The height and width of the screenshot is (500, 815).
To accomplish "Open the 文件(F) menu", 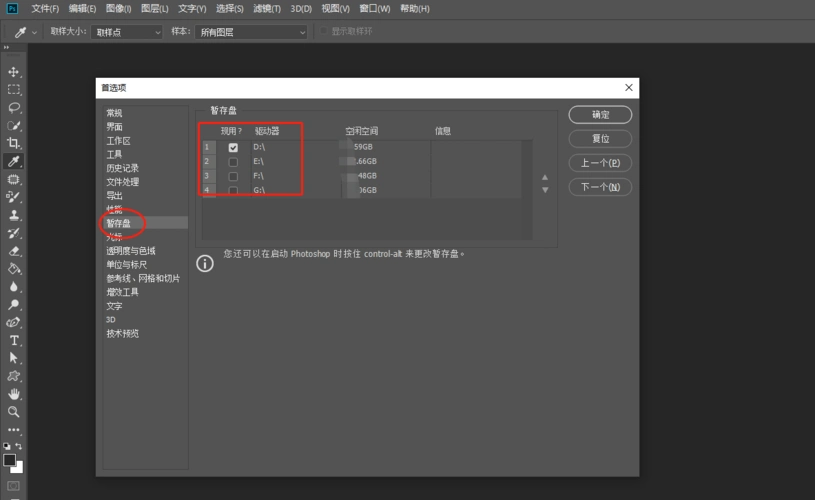I will click(x=45, y=9).
